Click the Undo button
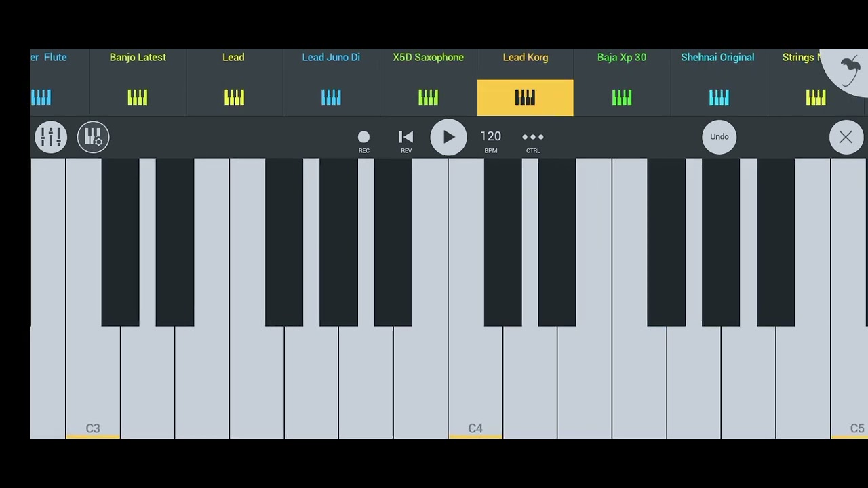 point(719,137)
